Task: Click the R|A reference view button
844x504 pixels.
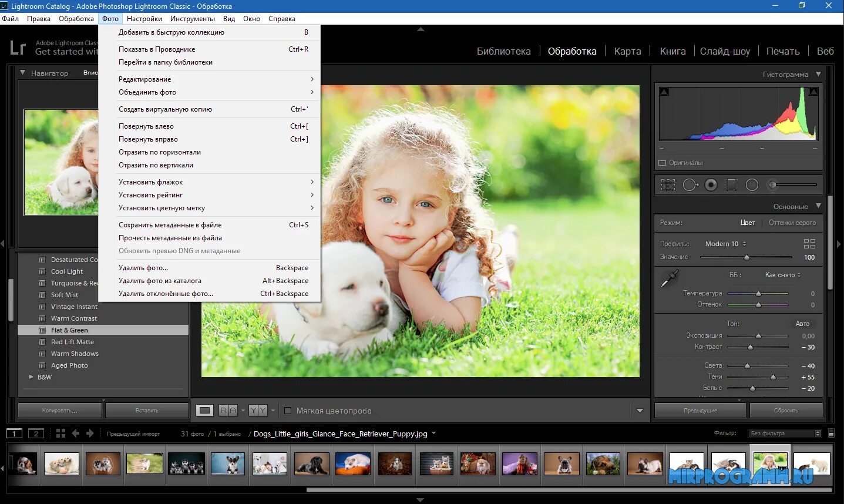Action: 228,411
